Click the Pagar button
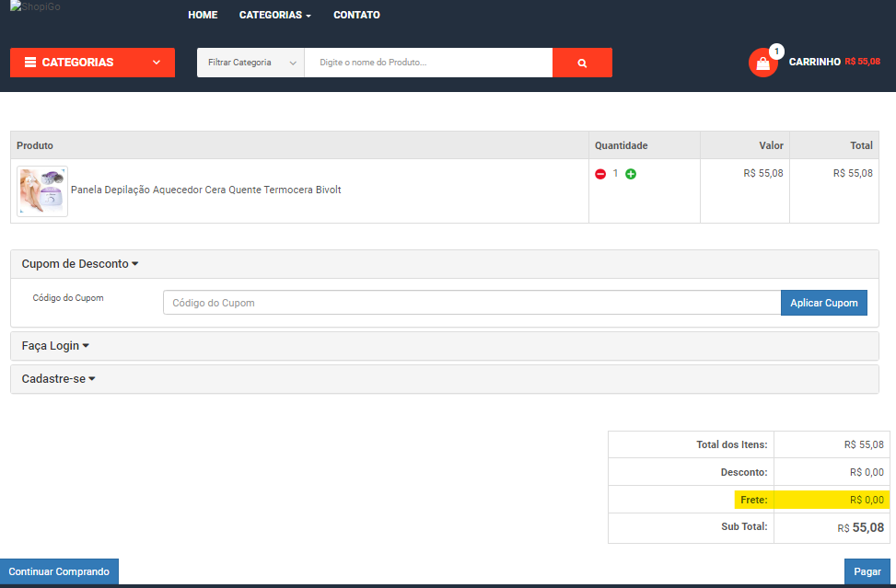 [x=867, y=571]
